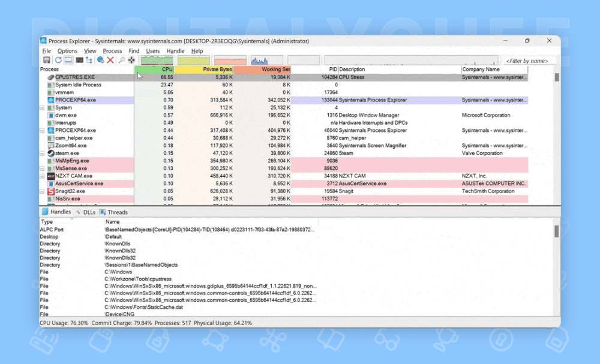Image resolution: width=600 pixels, height=364 pixels.
Task: Click the Snagit32.exe process icon
Action: [x=51, y=191]
